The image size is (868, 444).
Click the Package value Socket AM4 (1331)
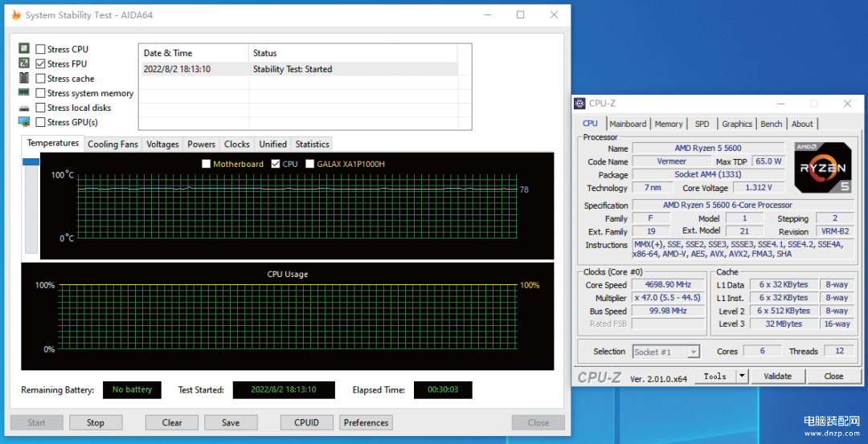point(708,175)
